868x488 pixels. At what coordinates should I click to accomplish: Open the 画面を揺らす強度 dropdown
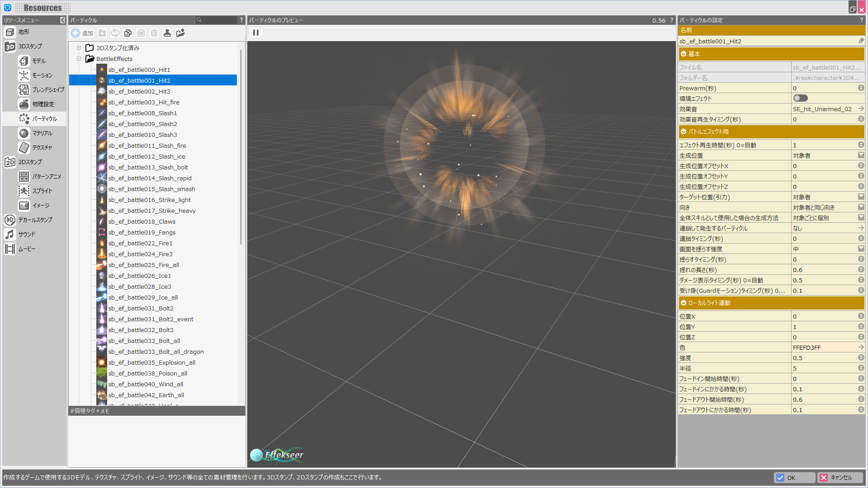click(861, 249)
